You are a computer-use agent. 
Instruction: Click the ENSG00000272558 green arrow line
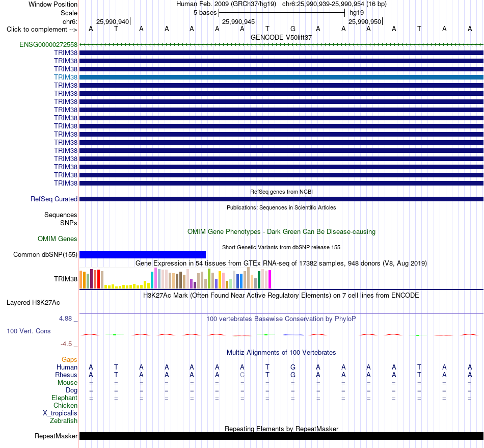pos(281,45)
